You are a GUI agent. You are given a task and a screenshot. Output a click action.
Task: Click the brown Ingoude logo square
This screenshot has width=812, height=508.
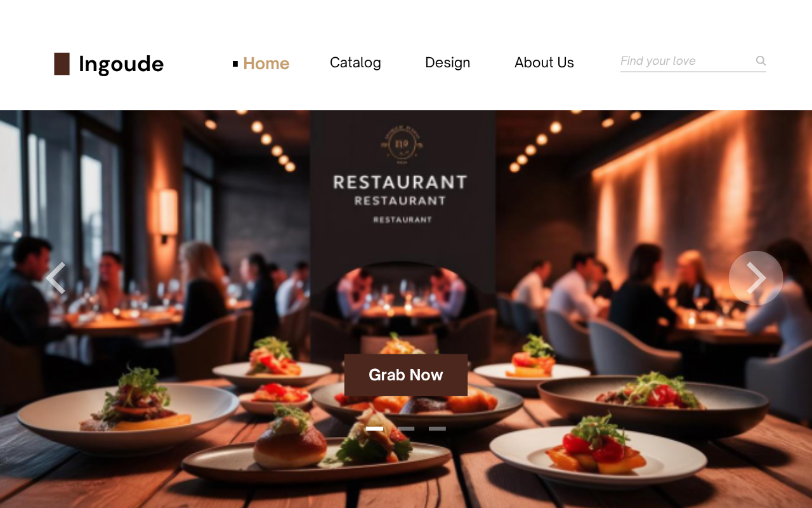pyautogui.click(x=62, y=64)
